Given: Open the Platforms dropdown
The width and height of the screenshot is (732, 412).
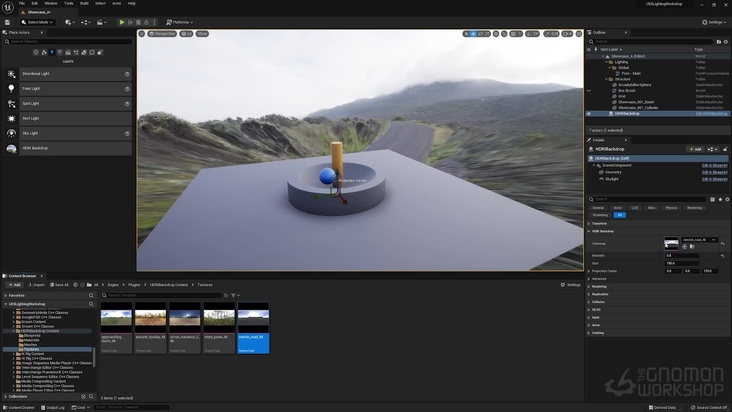Looking at the screenshot, I should tap(180, 22).
